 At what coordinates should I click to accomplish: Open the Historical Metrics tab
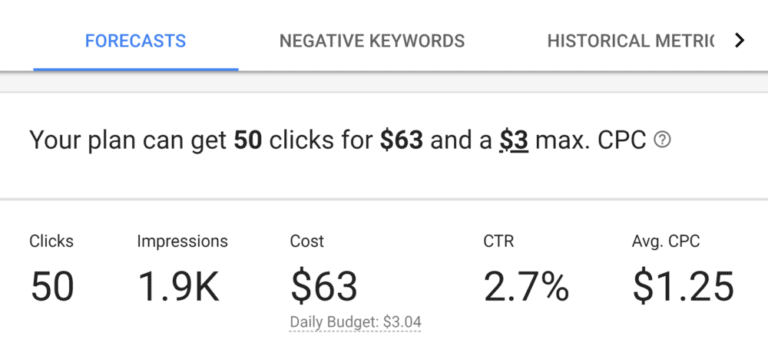(630, 41)
